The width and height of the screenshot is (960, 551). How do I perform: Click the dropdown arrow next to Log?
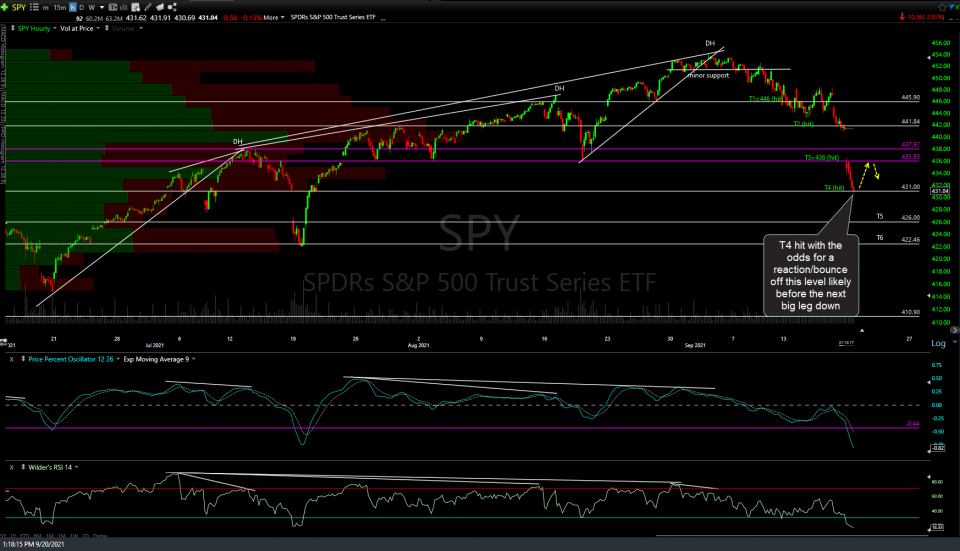click(955, 342)
